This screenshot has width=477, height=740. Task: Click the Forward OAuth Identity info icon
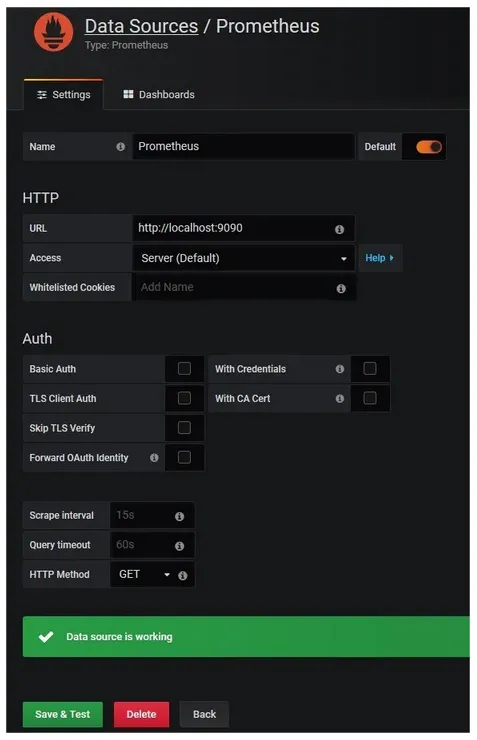click(x=154, y=458)
